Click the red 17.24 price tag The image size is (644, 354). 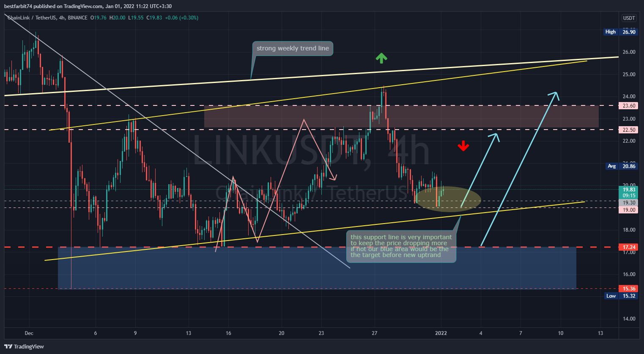pyautogui.click(x=629, y=247)
